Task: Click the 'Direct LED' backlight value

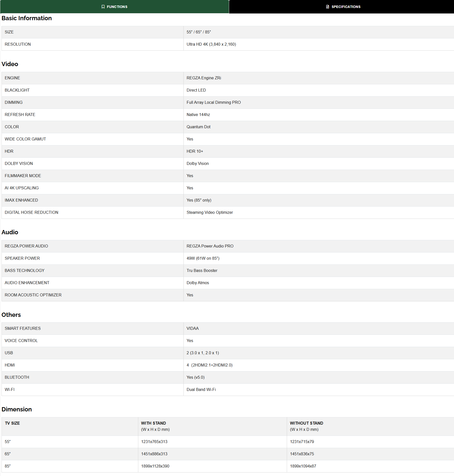Action: coord(196,90)
